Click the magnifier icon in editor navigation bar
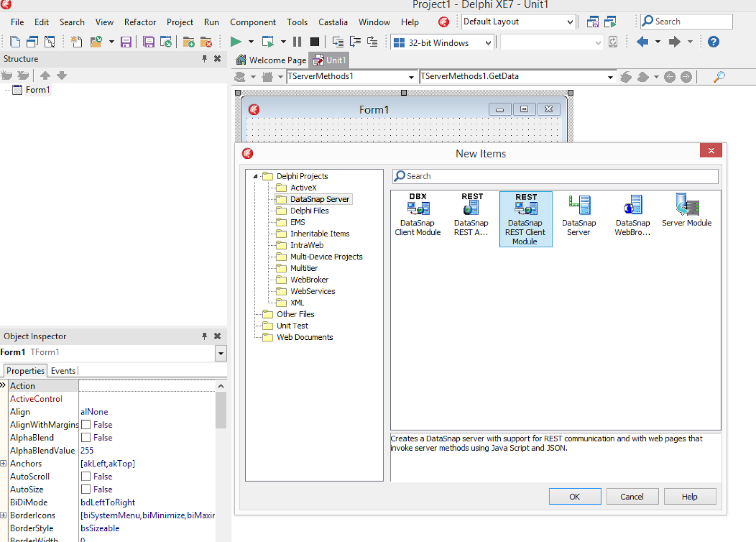Image resolution: width=756 pixels, height=542 pixels. [x=719, y=77]
